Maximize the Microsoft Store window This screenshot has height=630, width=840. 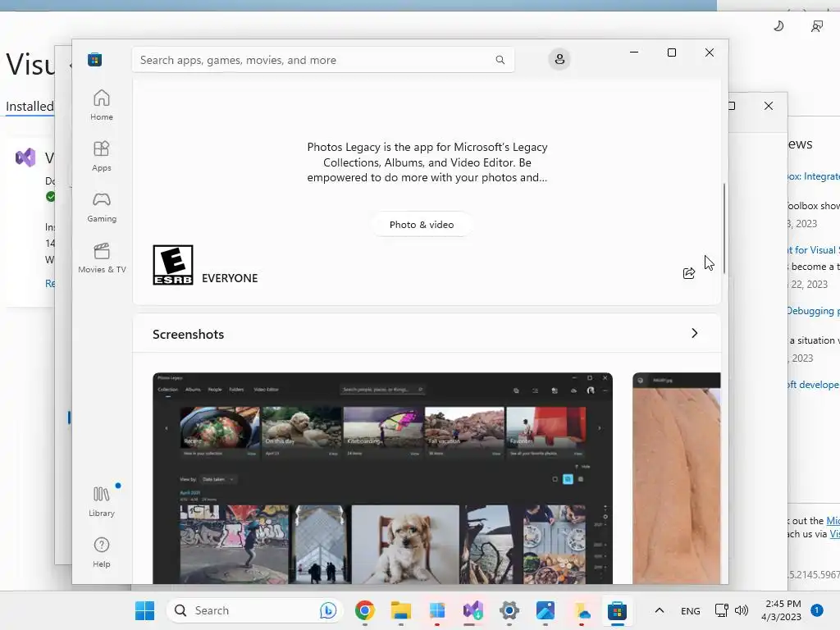coord(672,52)
